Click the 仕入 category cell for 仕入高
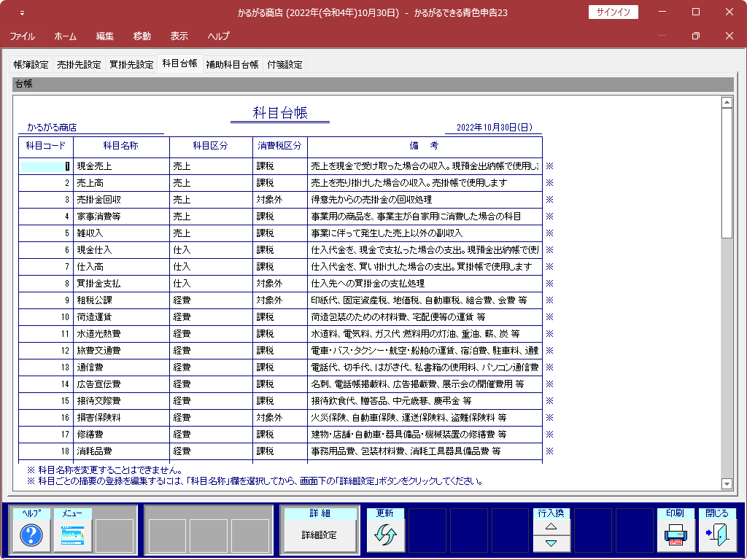The width and height of the screenshot is (747, 560). pos(211,267)
